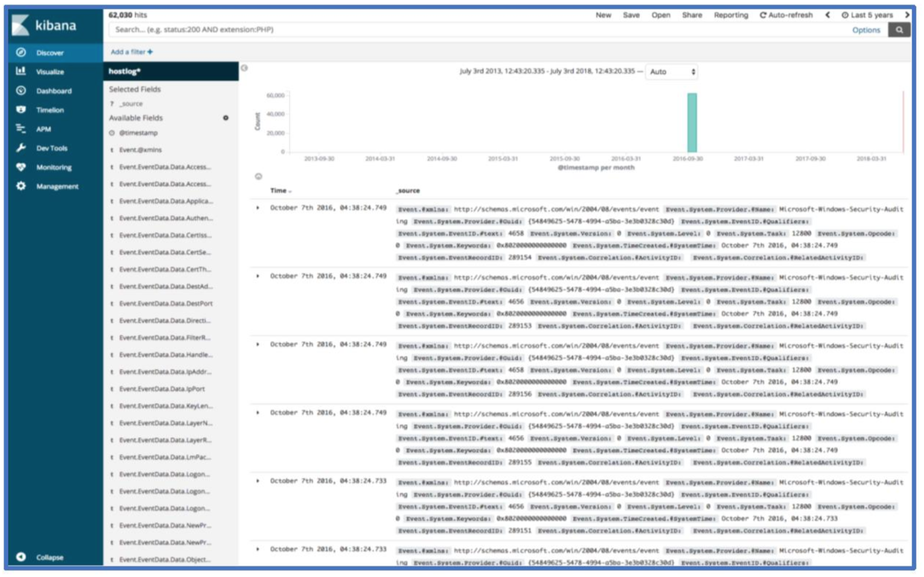Image resolution: width=924 pixels, height=577 pixels.
Task: Click Available Fields settings gear icon
Action: tap(226, 118)
